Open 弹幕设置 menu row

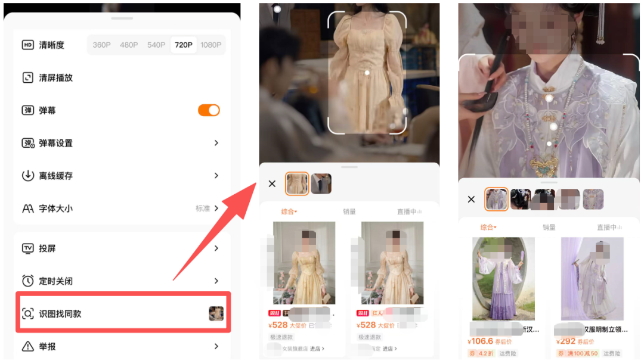pyautogui.click(x=122, y=143)
